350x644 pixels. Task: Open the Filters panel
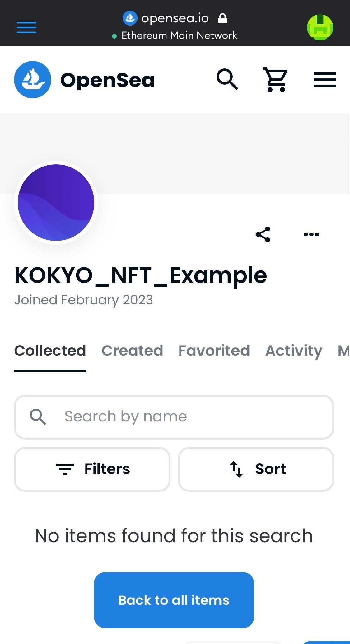(x=92, y=469)
